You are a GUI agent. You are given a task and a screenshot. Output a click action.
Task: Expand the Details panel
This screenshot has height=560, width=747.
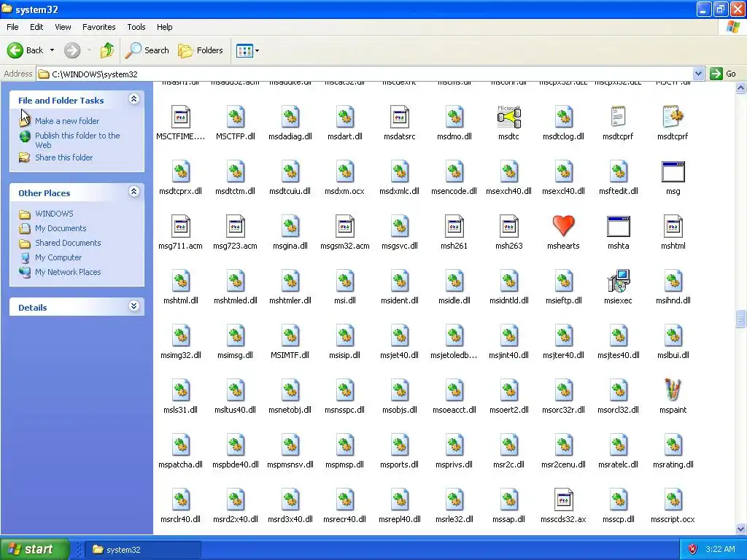[x=134, y=306]
